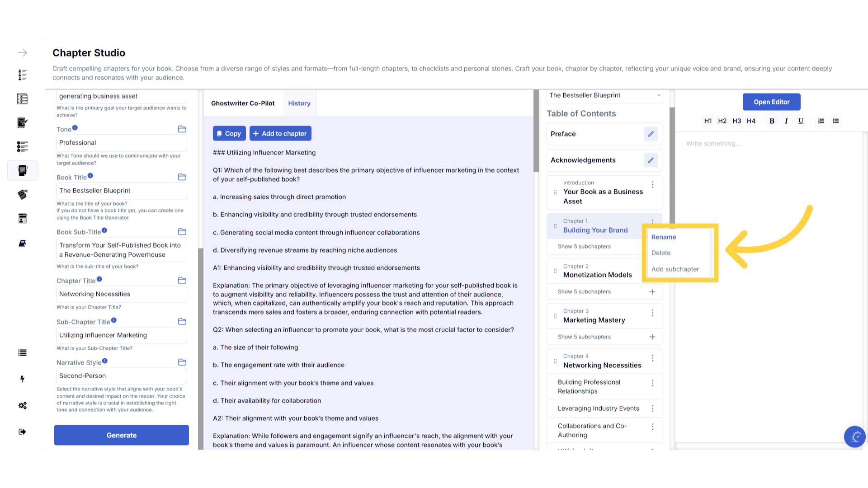The width and height of the screenshot is (868, 488).
Task: Click the Bold formatting icon
Action: coord(772,121)
